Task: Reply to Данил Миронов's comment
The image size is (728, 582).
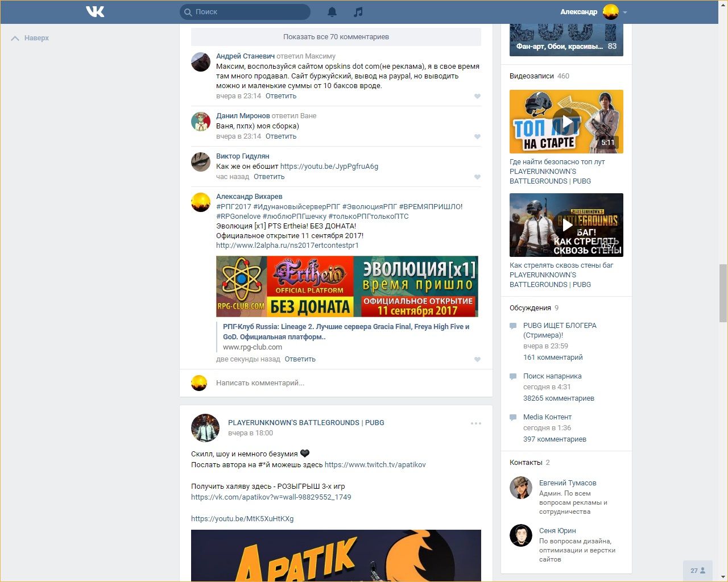Action: pyautogui.click(x=281, y=136)
